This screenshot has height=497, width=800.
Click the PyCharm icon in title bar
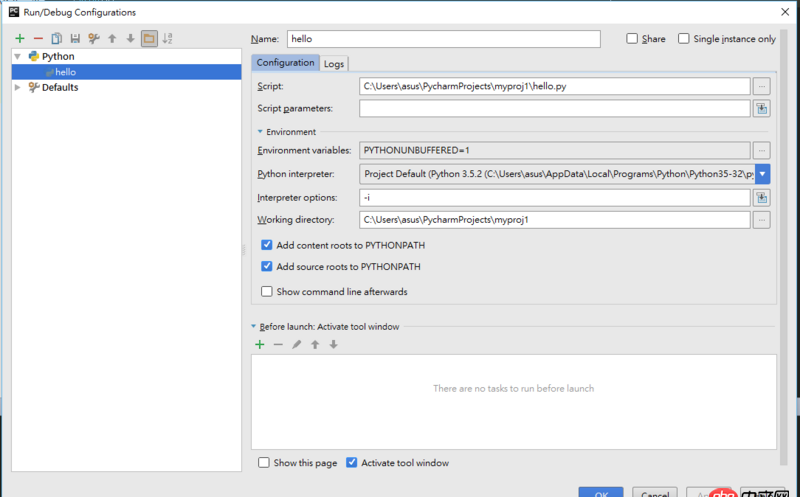click(x=14, y=12)
